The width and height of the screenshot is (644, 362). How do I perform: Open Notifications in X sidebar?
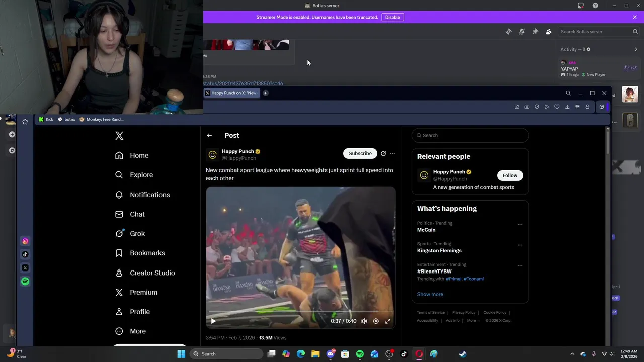[x=142, y=195]
